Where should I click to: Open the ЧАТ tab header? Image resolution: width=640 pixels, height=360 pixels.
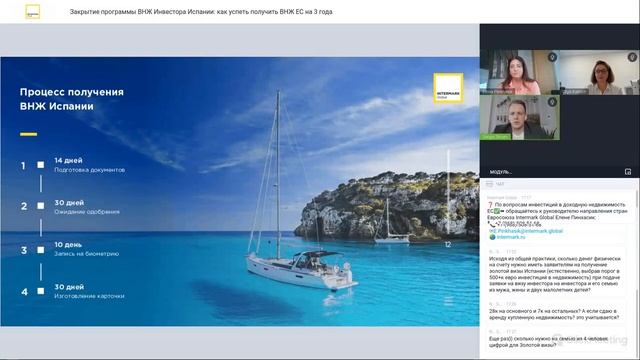[x=500, y=184]
